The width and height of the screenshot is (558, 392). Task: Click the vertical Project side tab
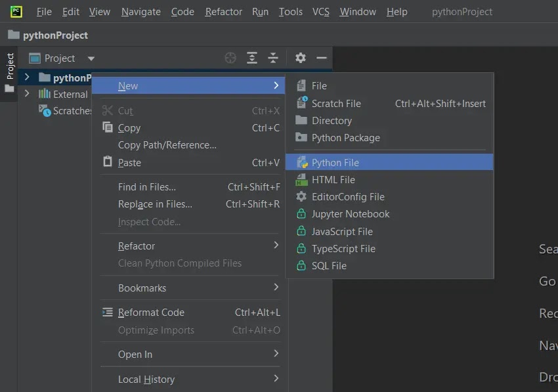tap(10, 66)
